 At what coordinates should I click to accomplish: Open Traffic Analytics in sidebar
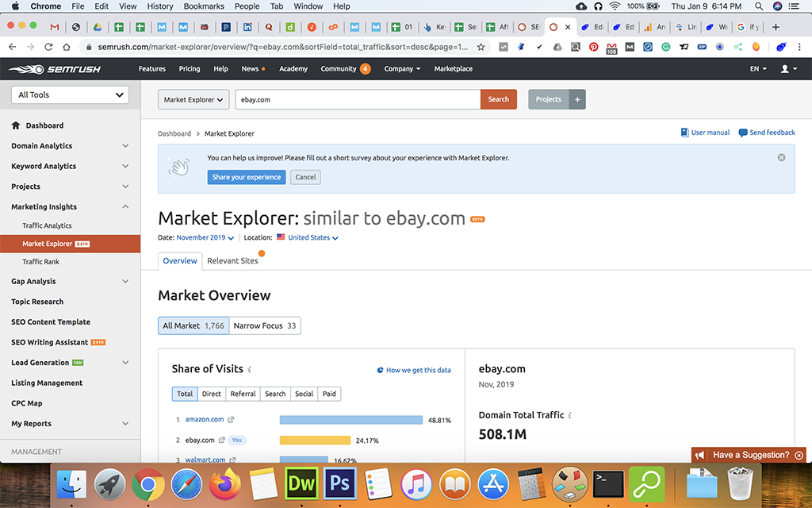(x=47, y=225)
